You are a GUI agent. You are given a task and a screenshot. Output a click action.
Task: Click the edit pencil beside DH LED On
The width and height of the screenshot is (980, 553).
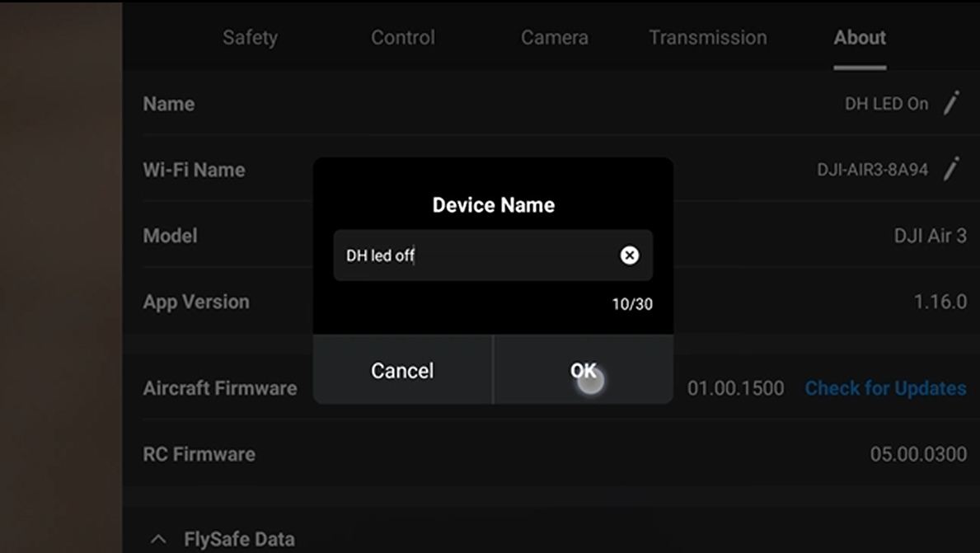click(952, 103)
